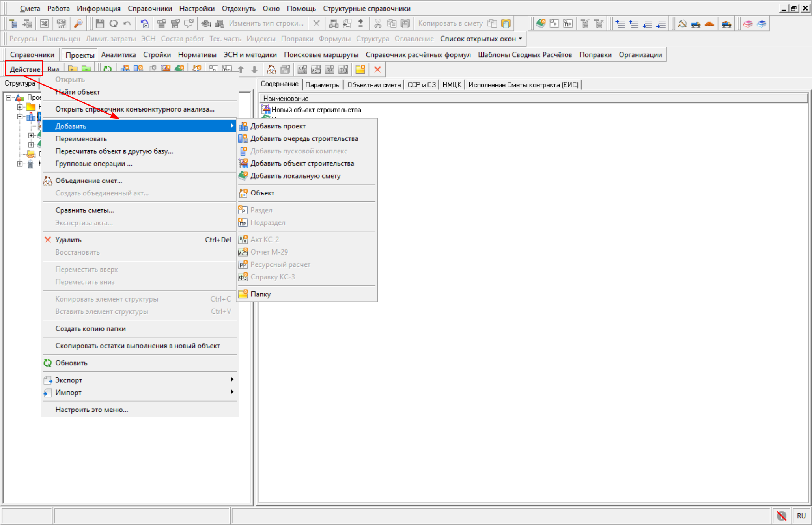812x525 pixels.
Task: Select Добавить локальную смету
Action: point(307,176)
